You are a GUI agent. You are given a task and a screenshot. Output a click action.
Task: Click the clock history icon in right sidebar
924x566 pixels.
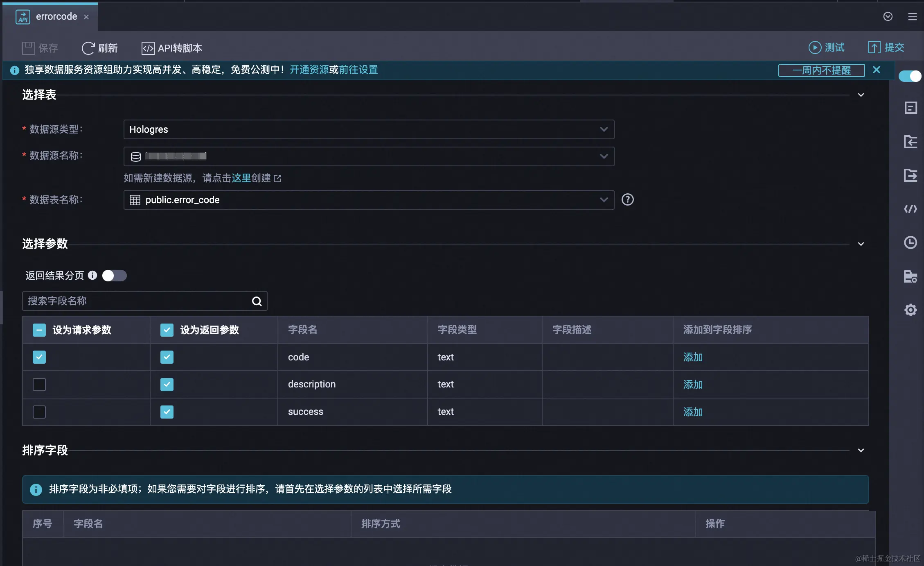coord(910,242)
